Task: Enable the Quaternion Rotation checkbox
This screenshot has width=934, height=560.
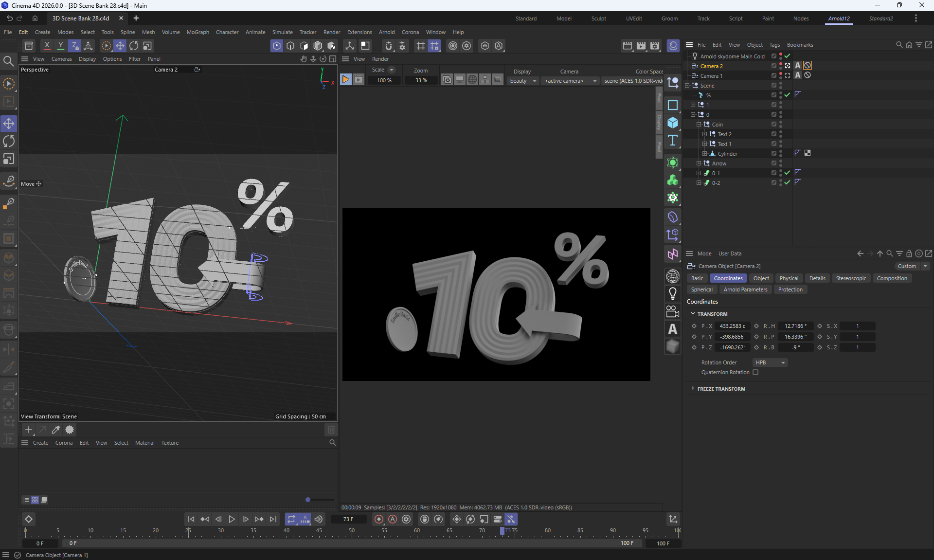Action: [x=755, y=372]
